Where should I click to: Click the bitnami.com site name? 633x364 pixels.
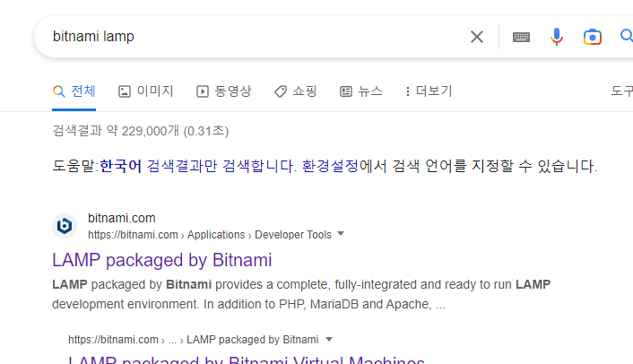coord(122,219)
